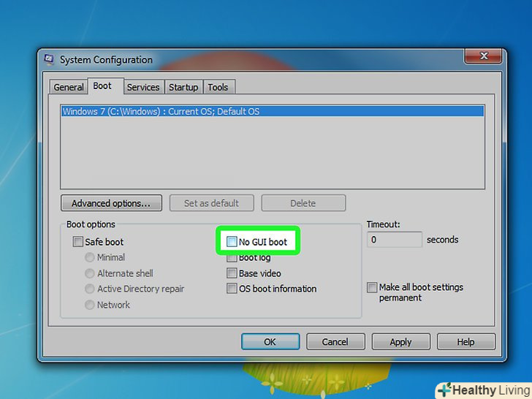
Task: Select the Network radio button
Action: tap(90, 305)
